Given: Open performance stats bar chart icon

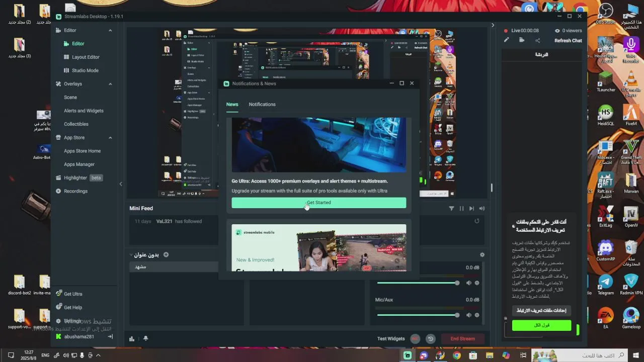Looking at the screenshot, I should 132,339.
